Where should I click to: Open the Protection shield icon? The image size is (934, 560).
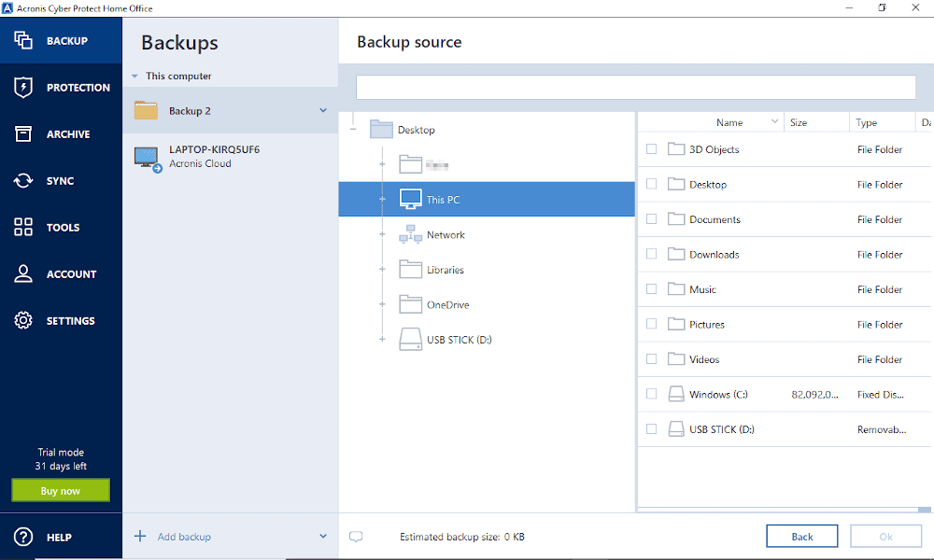click(x=23, y=87)
